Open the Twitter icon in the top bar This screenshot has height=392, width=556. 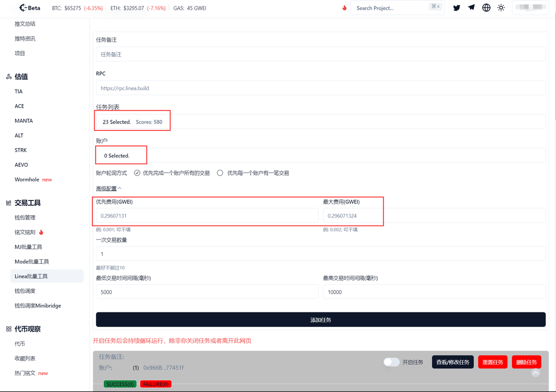(x=456, y=8)
